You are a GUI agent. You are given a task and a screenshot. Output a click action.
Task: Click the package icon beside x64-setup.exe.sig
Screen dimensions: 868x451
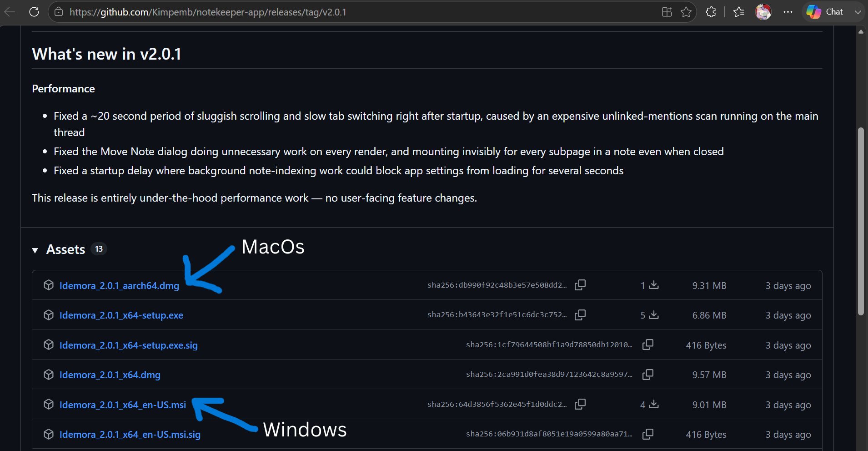(x=49, y=345)
